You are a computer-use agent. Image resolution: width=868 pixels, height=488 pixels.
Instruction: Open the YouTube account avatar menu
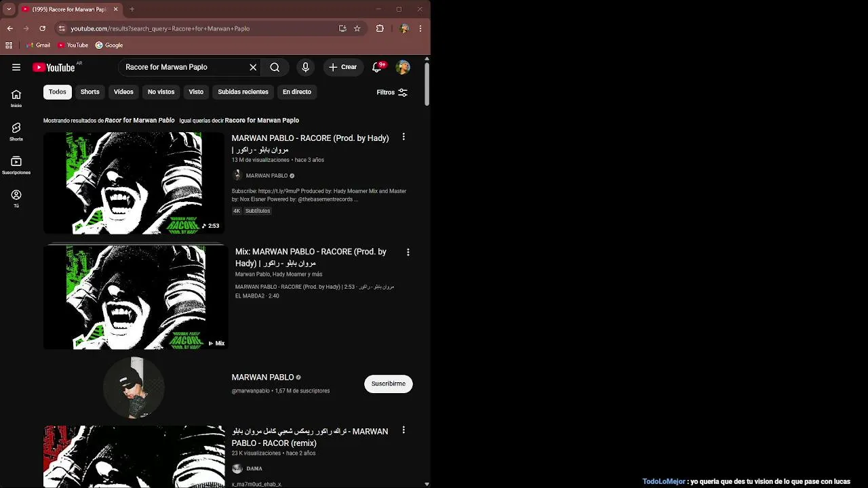point(403,67)
